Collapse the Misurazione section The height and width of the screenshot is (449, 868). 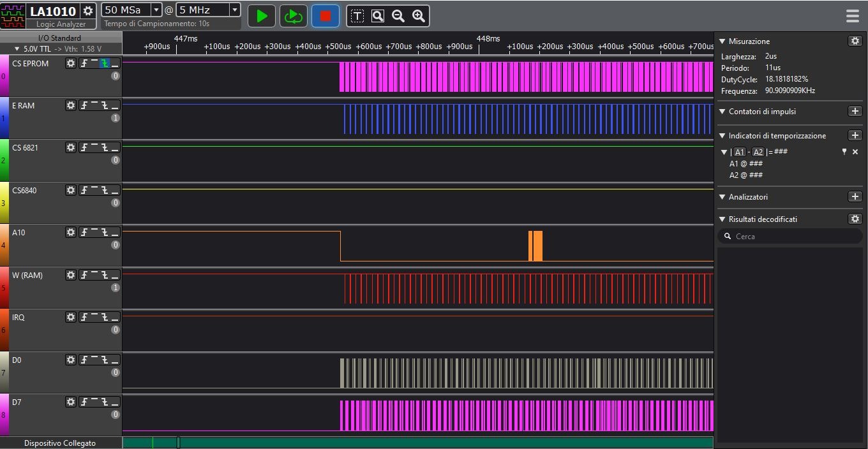tap(722, 41)
